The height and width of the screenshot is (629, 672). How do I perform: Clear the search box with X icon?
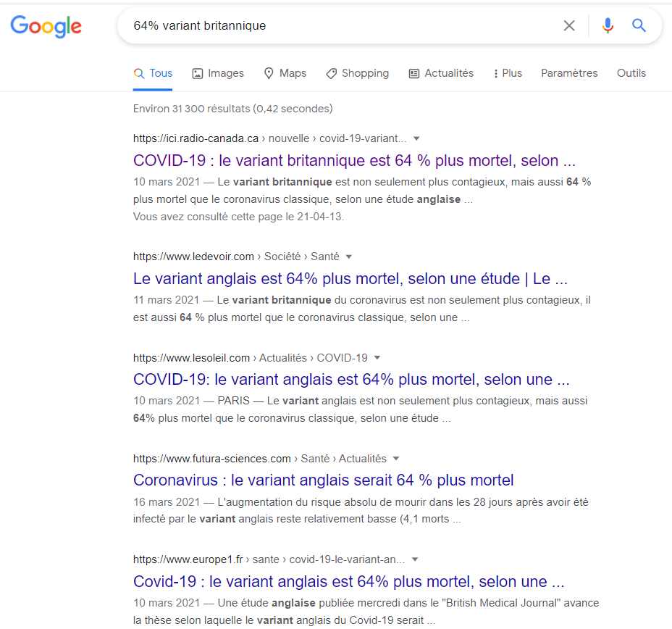coord(569,26)
